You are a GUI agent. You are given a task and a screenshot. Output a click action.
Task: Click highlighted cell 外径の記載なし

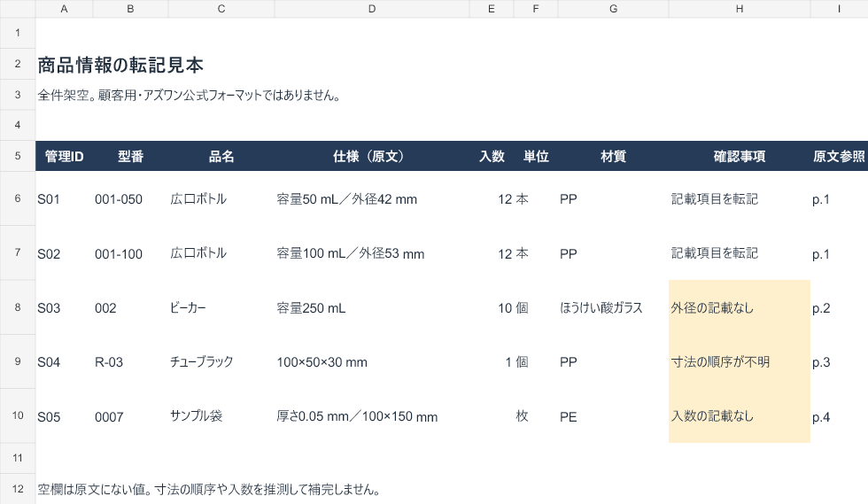(740, 307)
